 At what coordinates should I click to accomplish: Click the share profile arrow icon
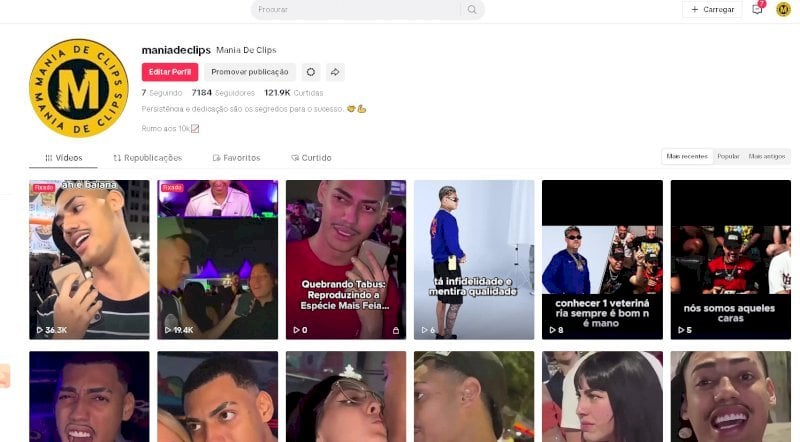tap(335, 72)
